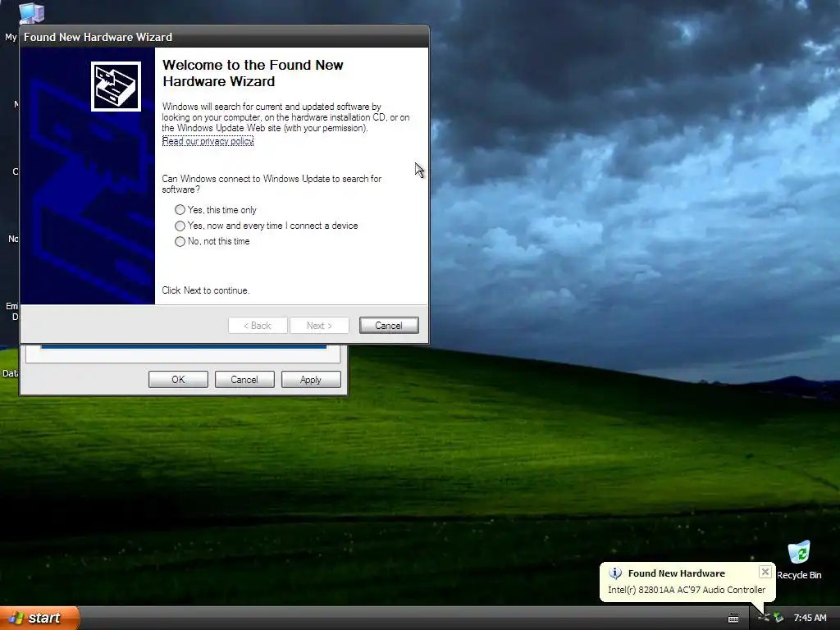Choose "Yes, now and every time I connect a device"

[180, 226]
